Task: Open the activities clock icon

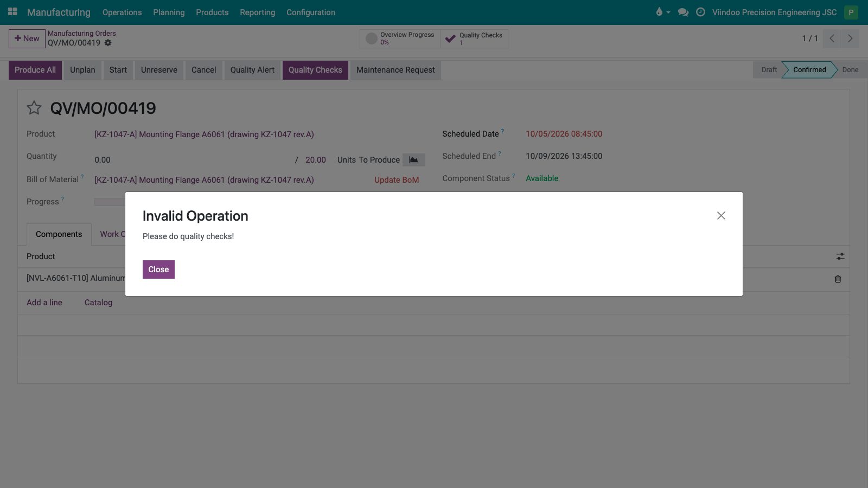Action: click(700, 12)
